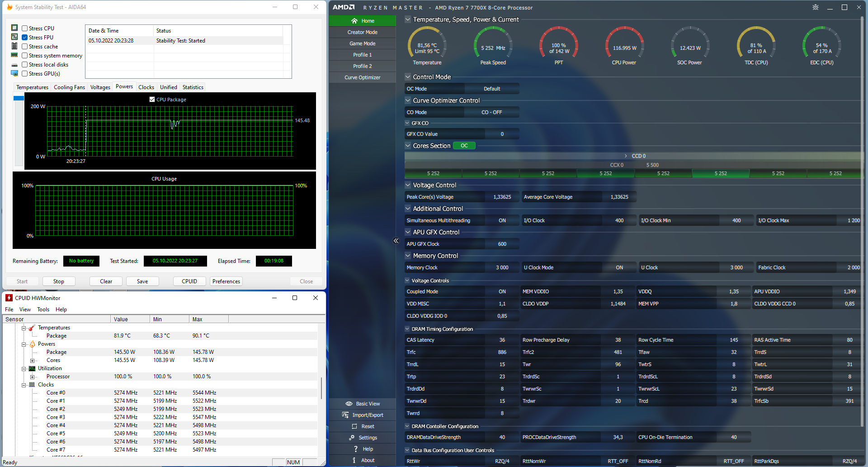Viewport: 868px width, 467px height.
Task: Click the Clocks icon in HWMonitor tree
Action: tap(32, 385)
